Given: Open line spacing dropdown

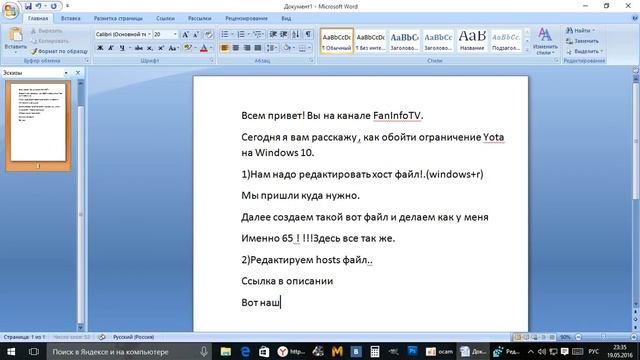Looking at the screenshot, I should coord(271,48).
